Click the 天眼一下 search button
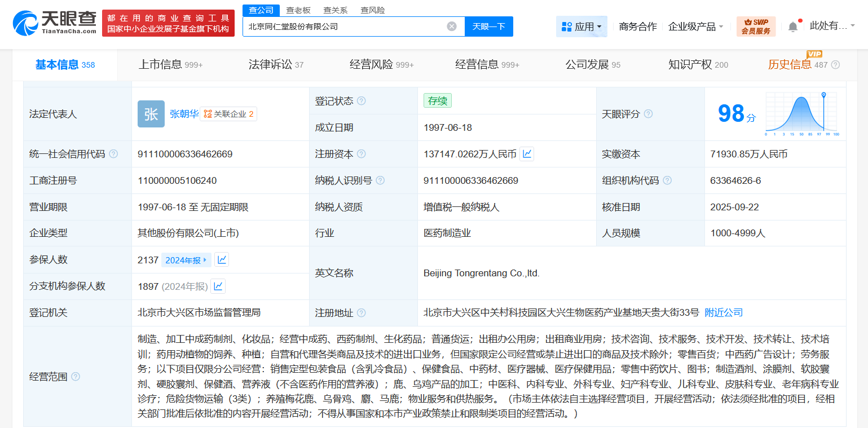Image resolution: width=868 pixels, height=428 pixels. coord(488,26)
